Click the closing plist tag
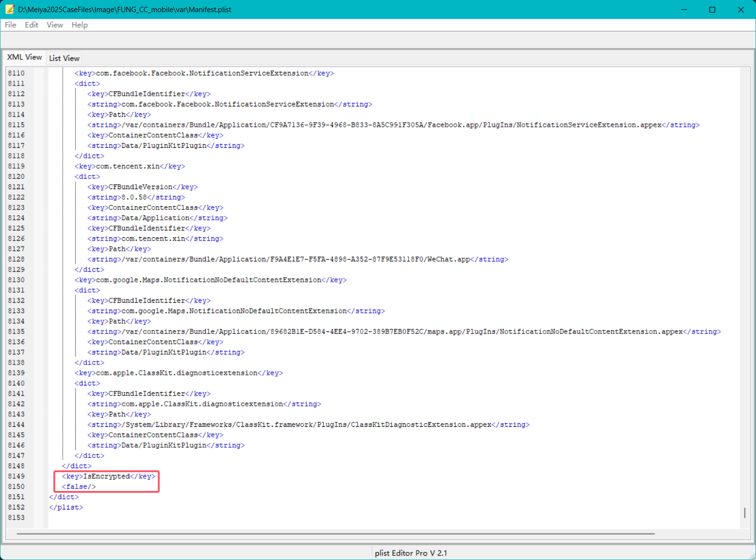The height and width of the screenshot is (560, 756). [66, 507]
